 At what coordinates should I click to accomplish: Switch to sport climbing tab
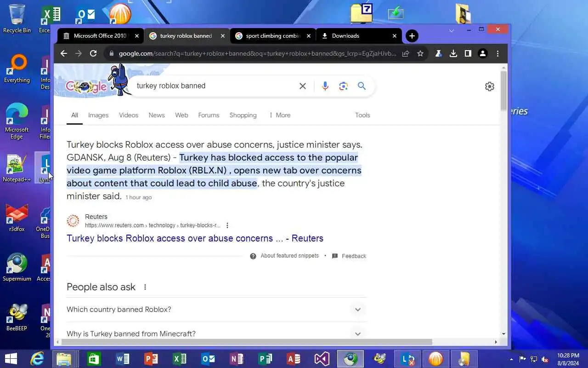click(273, 36)
